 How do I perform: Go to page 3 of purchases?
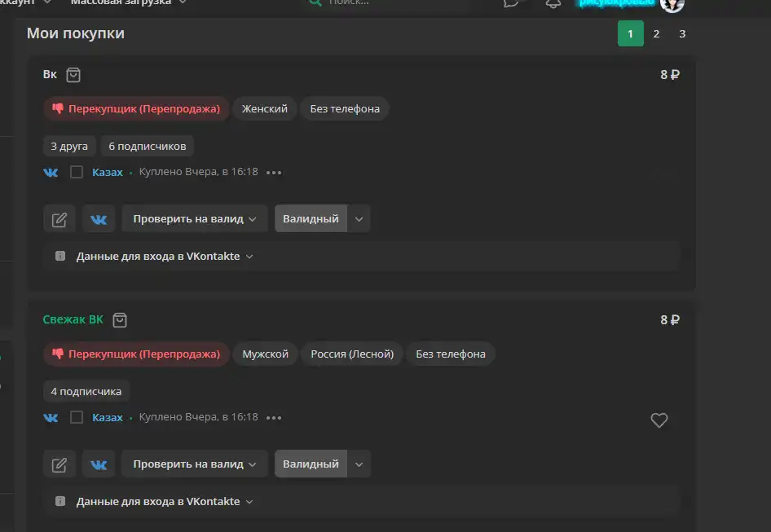[x=682, y=33]
